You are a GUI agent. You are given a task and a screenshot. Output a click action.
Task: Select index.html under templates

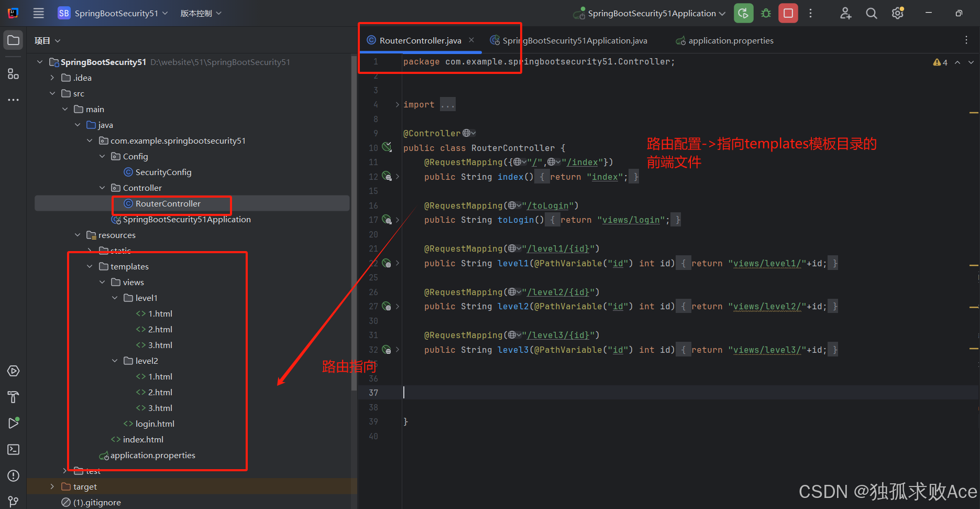point(137,439)
